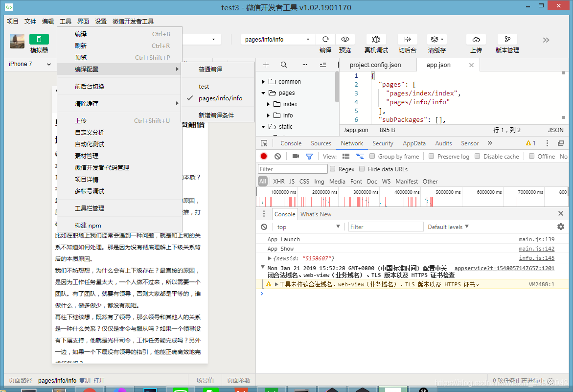Screen dimensions: 573x392
Task: Expand the info folder
Action: (268, 115)
